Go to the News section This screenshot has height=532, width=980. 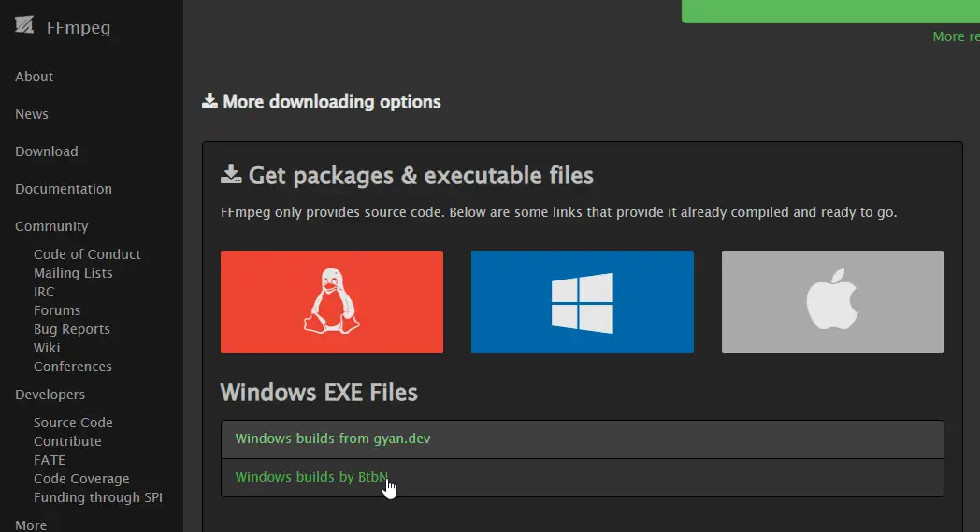31,114
